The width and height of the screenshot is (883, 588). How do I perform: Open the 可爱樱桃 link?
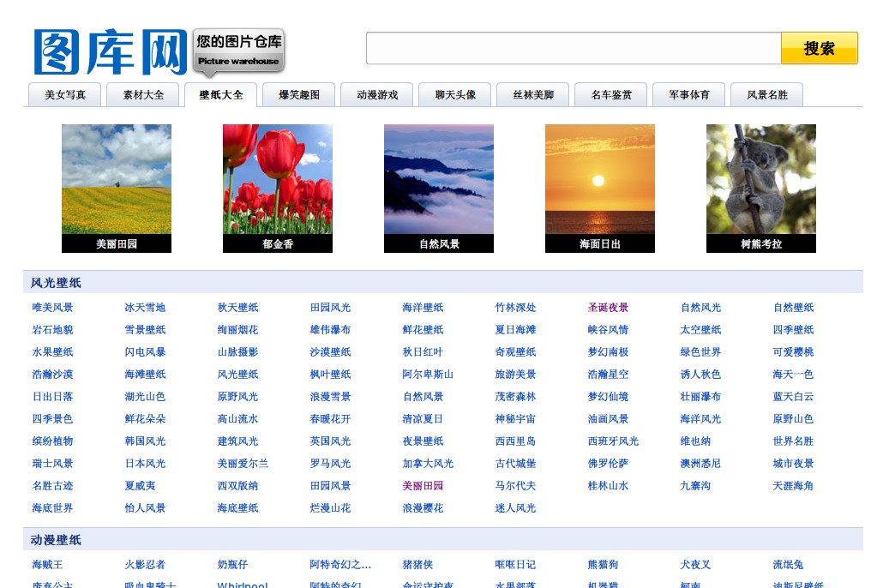[x=794, y=352]
